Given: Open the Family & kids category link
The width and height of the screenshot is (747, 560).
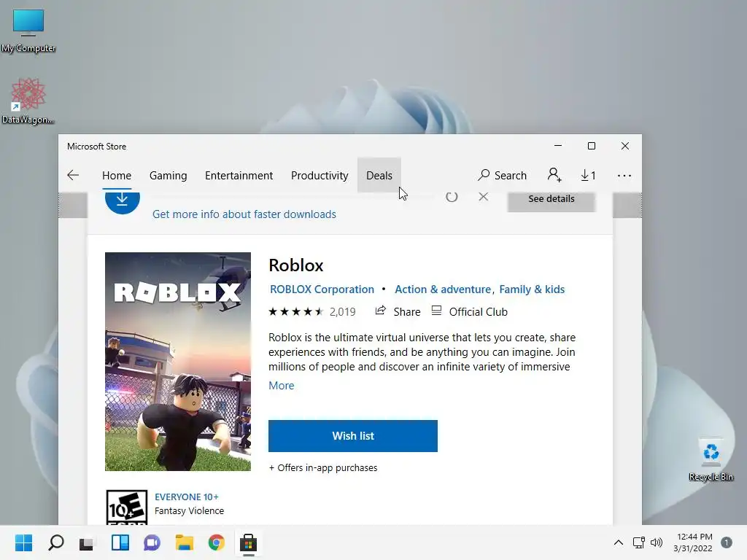Looking at the screenshot, I should coord(532,289).
